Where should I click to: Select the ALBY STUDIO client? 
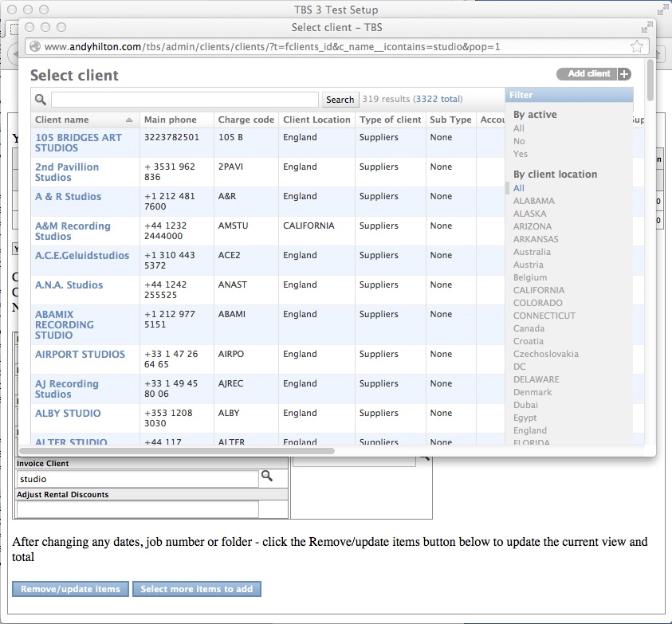68,414
